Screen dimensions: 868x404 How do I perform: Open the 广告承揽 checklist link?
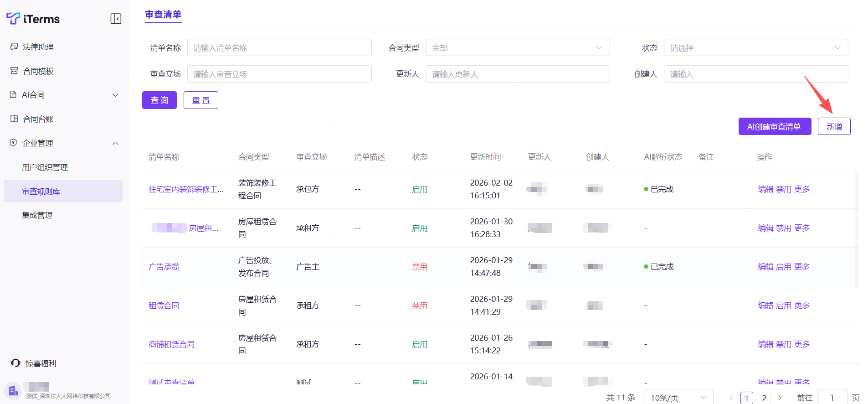tap(164, 267)
